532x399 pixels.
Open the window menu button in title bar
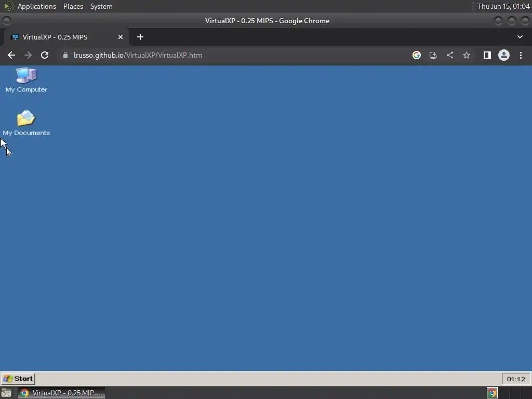(x=6, y=21)
